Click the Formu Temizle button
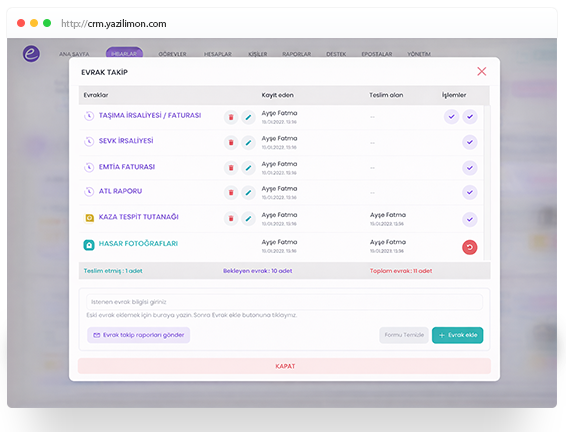This screenshot has height=432, width=566. point(404,335)
